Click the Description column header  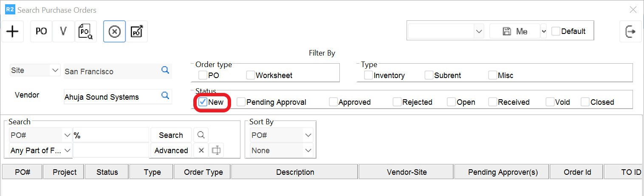[x=295, y=172]
